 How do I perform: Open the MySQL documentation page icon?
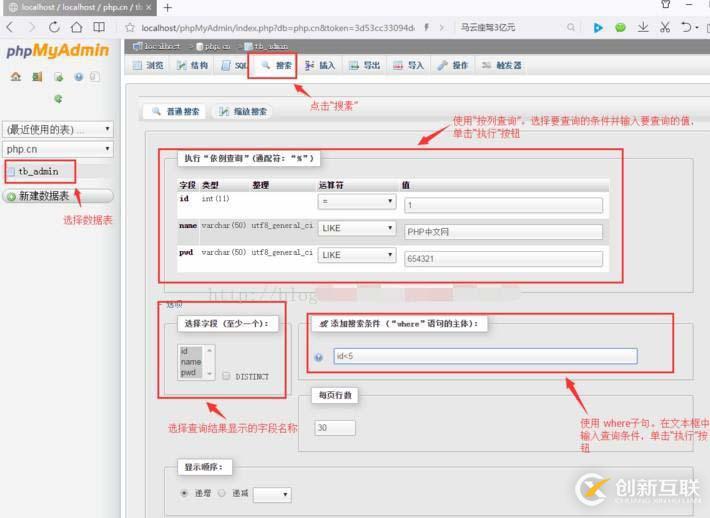tap(94, 77)
